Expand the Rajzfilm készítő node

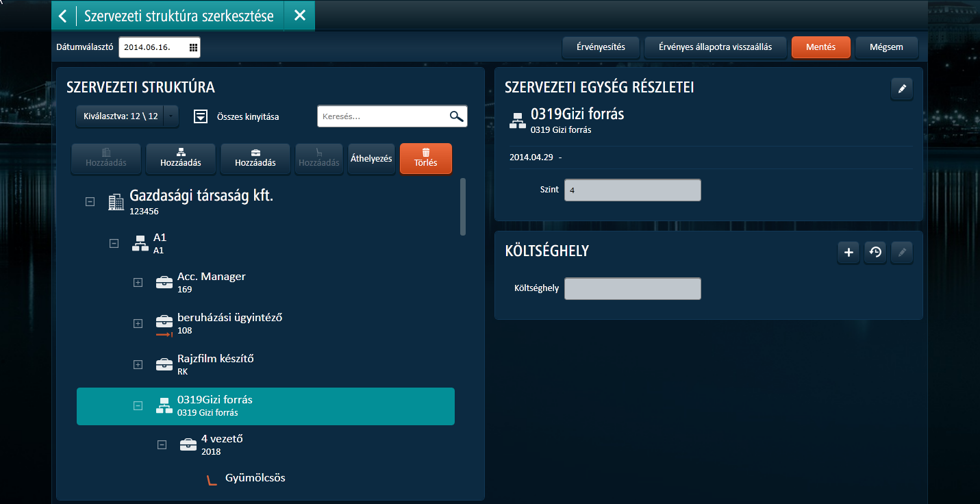(x=138, y=364)
